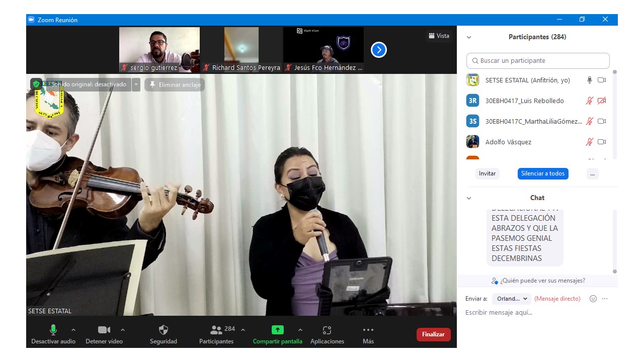Open the participants more options ... button
This screenshot has height=362, width=644.
tap(592, 173)
